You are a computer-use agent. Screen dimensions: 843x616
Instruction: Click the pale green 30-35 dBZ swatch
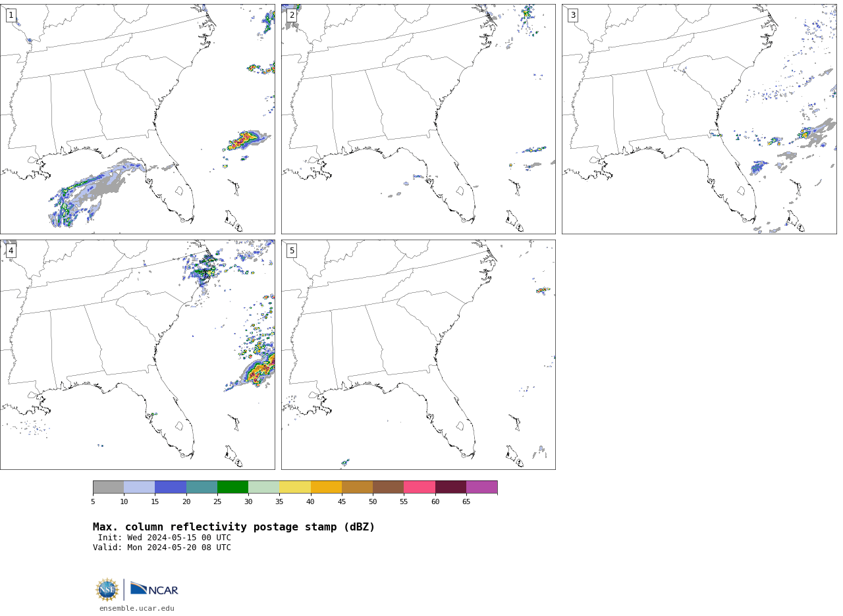click(x=264, y=487)
